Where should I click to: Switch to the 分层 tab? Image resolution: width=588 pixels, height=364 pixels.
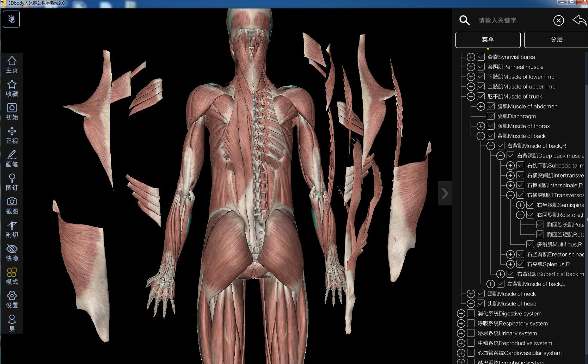pos(556,40)
